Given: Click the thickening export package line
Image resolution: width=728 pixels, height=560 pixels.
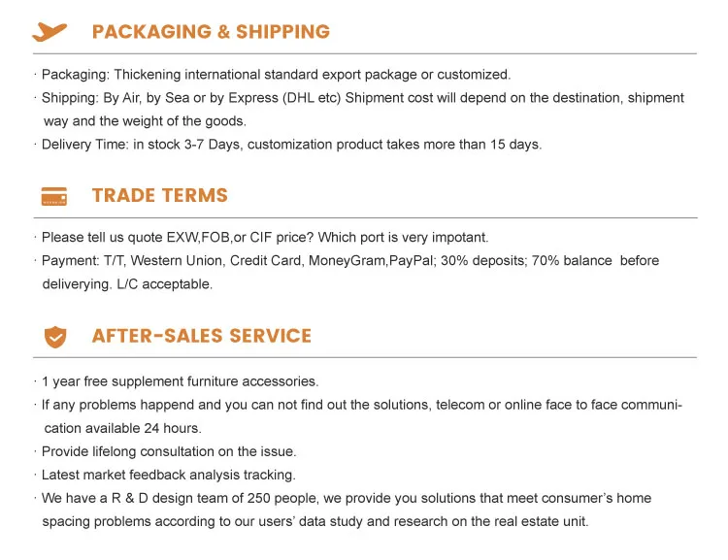Looking at the screenshot, I should coord(276,75).
